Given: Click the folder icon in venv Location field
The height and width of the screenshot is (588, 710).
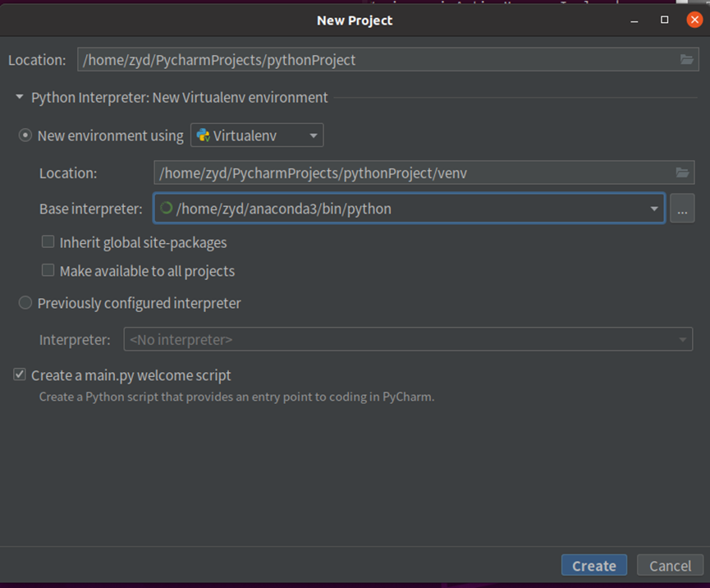Looking at the screenshot, I should pyautogui.click(x=681, y=172).
